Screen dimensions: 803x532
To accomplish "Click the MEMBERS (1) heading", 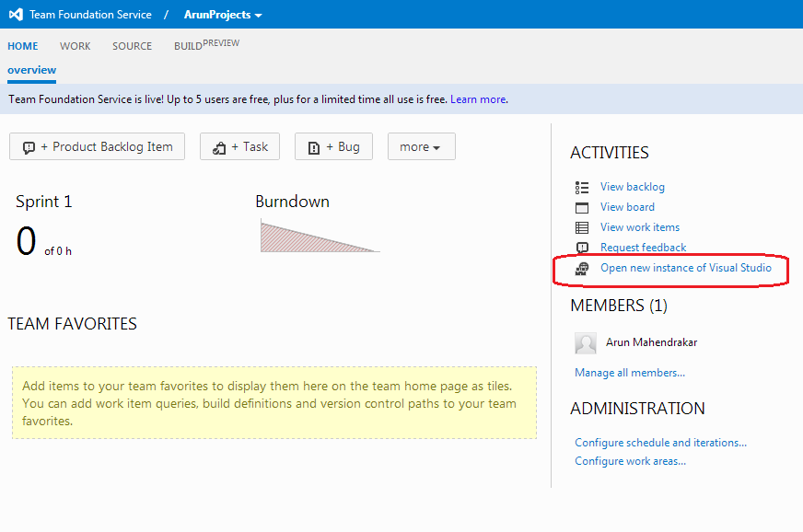I will (x=619, y=306).
